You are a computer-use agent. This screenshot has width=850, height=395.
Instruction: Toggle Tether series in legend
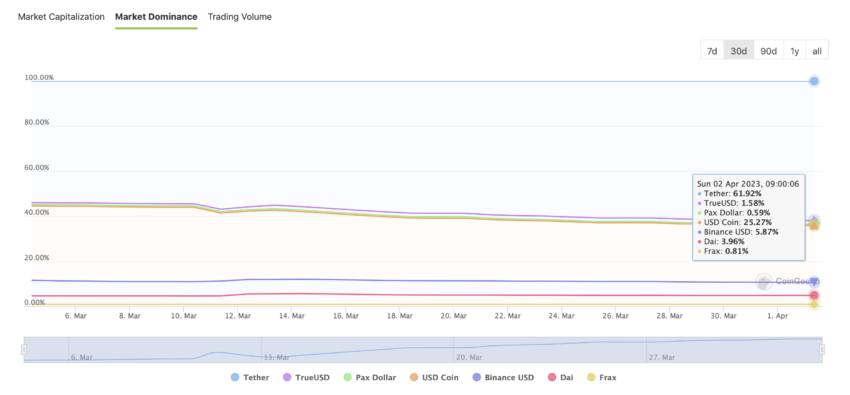(250, 378)
